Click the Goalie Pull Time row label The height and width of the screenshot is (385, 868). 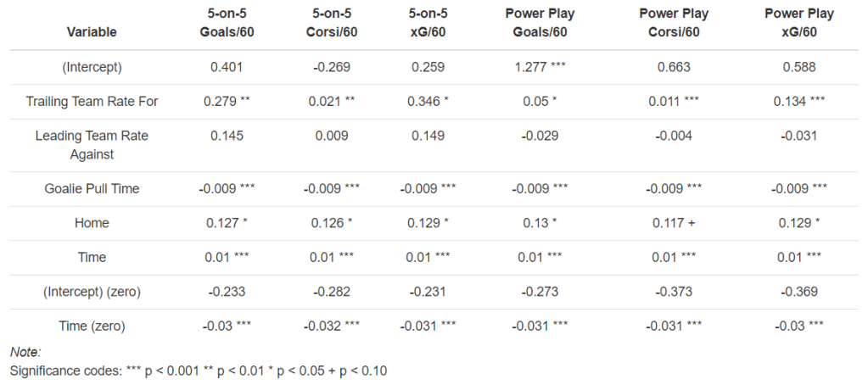pyautogui.click(x=93, y=188)
